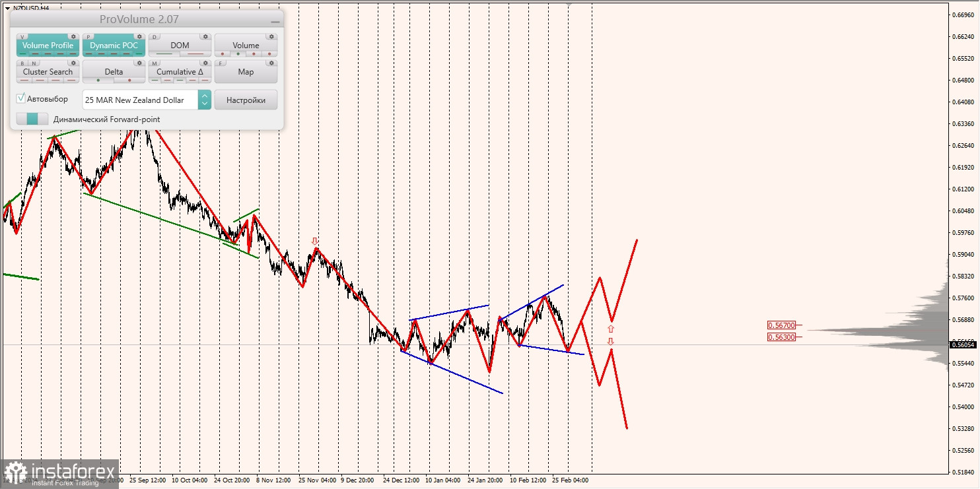Click the P hotkey tag on Dynamic POC
This screenshot has height=489, width=980.
coord(88,37)
